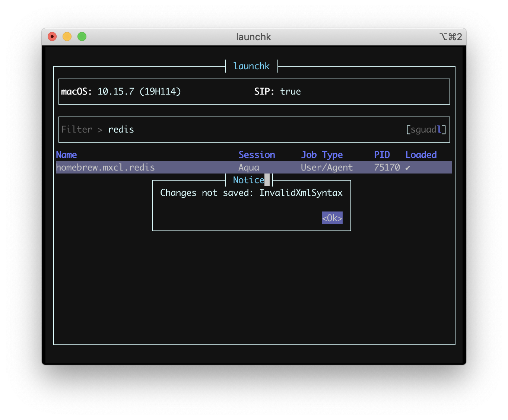Screen dimensions: 508x420
Task: Click the Loaded column header
Action: 421,155
